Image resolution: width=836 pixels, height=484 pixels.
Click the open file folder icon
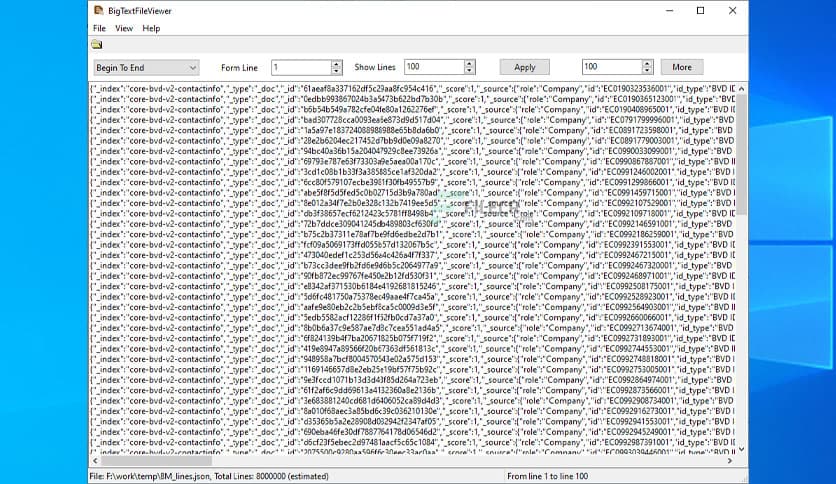(97, 44)
